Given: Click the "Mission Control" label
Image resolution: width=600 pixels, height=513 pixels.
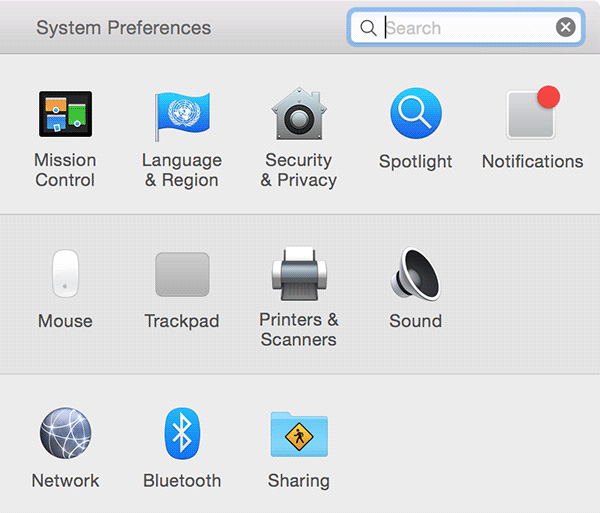Looking at the screenshot, I should pos(65,170).
